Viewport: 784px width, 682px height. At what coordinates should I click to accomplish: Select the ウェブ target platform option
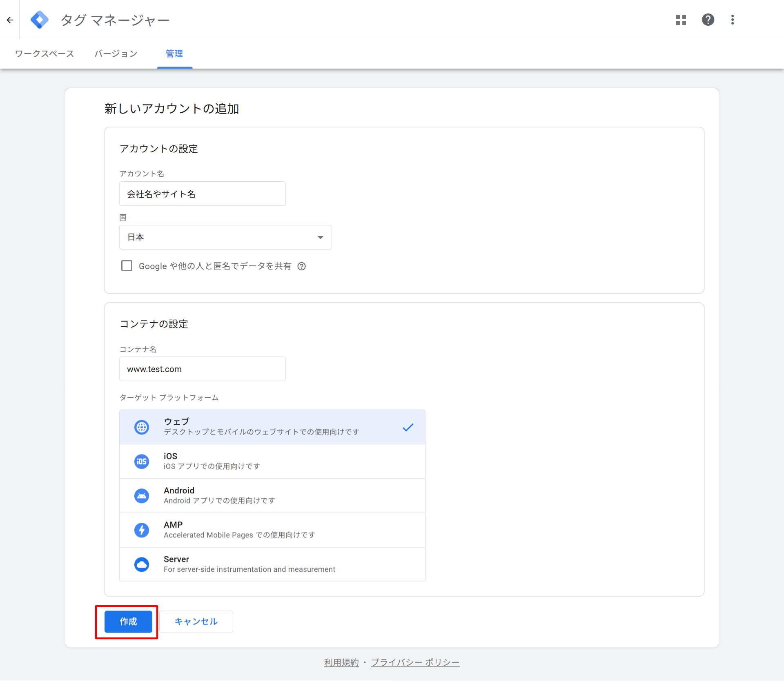click(272, 427)
